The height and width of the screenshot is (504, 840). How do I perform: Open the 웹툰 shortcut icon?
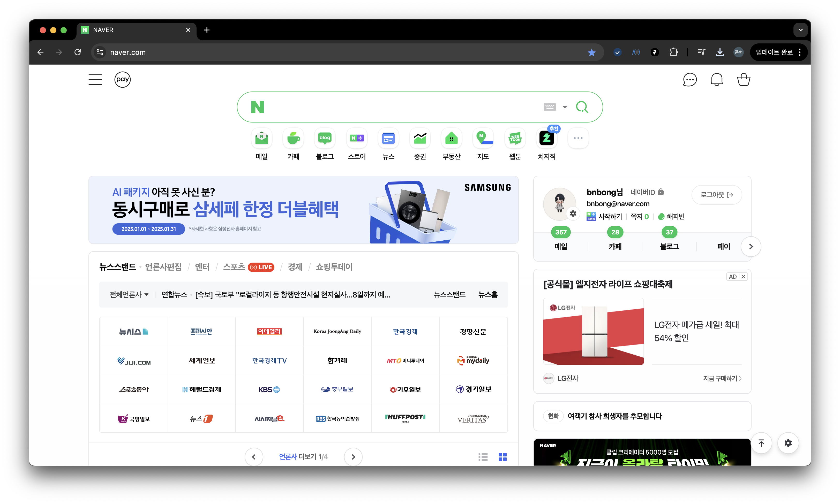(515, 138)
